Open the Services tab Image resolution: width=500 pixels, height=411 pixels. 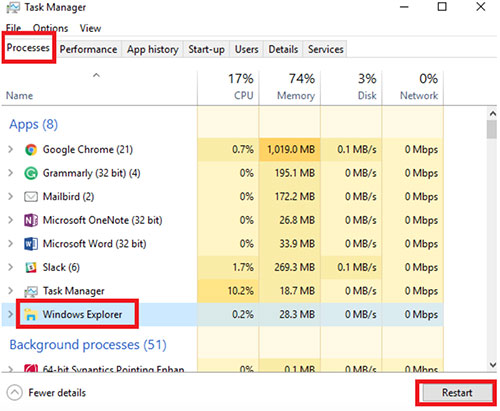pos(325,49)
